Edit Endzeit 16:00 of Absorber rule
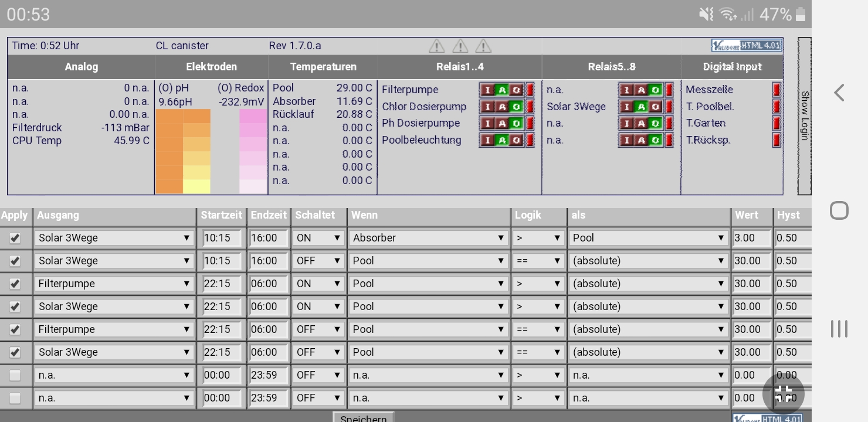Image resolution: width=868 pixels, height=422 pixels. 268,238
